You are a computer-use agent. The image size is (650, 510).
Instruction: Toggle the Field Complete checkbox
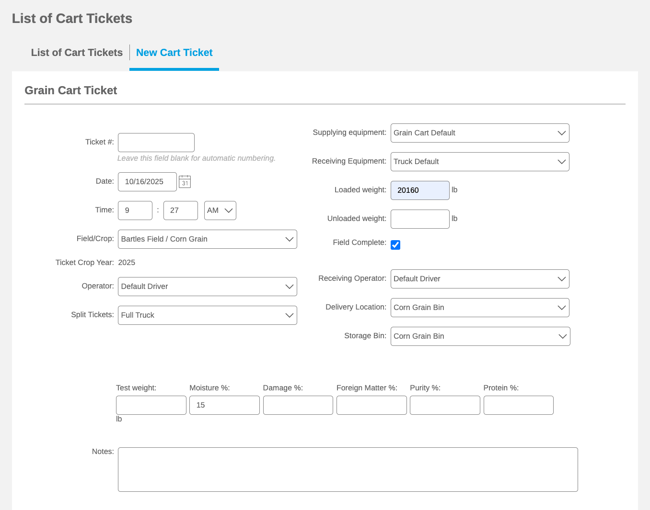(395, 245)
